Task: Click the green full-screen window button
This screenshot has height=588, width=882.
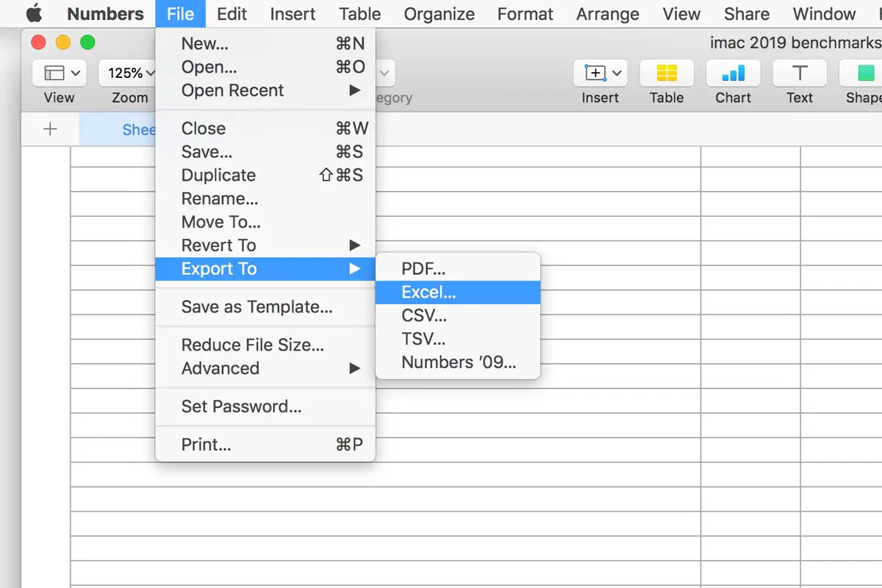Action: 87,43
